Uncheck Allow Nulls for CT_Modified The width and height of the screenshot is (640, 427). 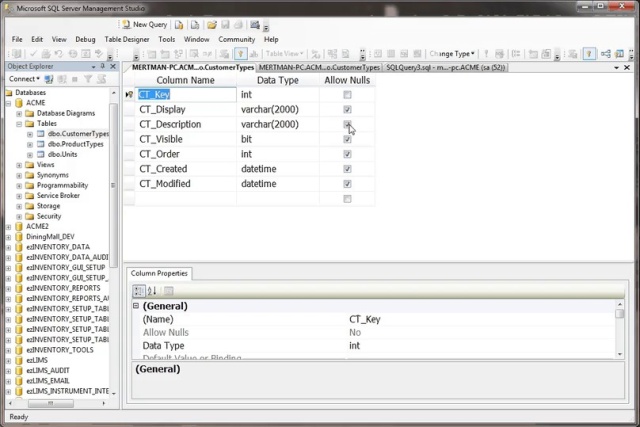click(347, 184)
